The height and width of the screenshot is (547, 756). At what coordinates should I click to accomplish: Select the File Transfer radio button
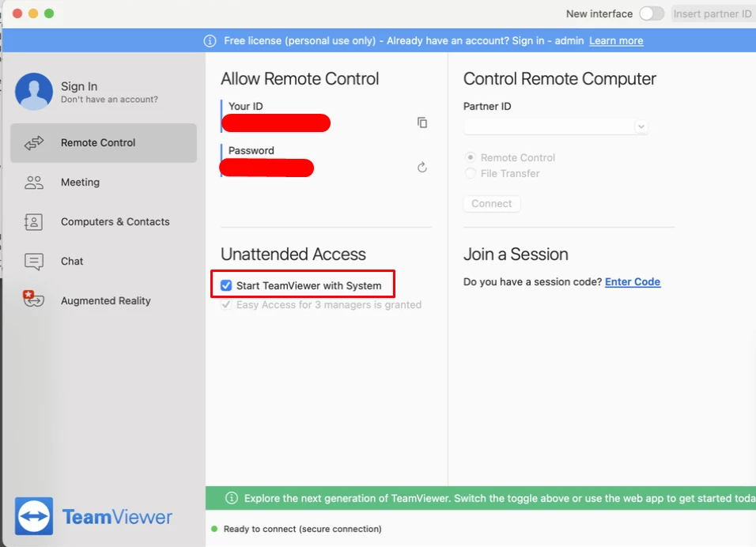[470, 173]
